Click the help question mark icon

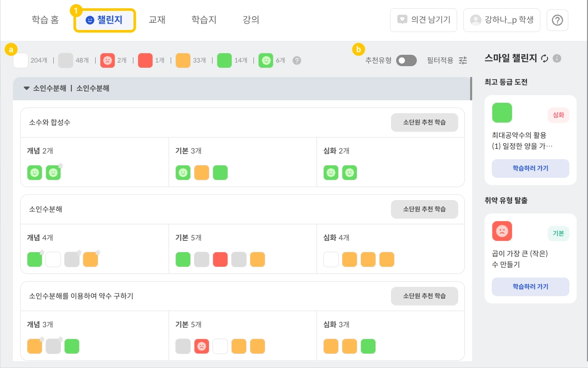pyautogui.click(x=557, y=21)
